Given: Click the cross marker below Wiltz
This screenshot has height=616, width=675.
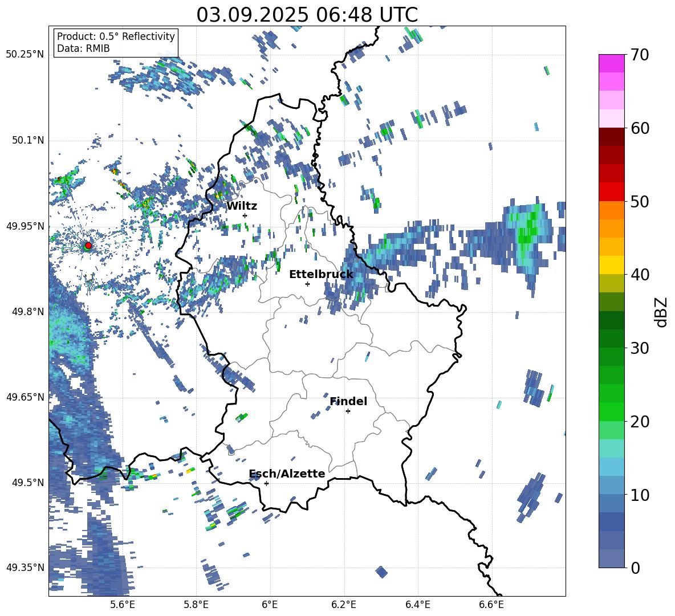Looking at the screenshot, I should 245,215.
